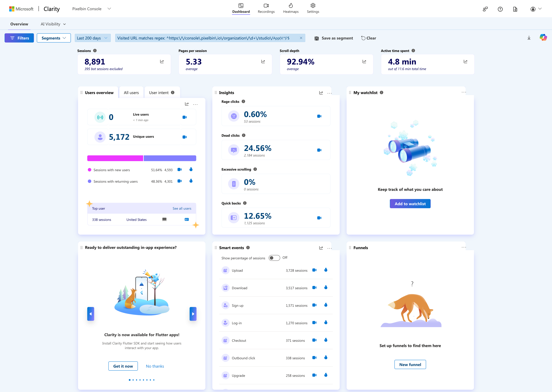Dismiss promo with No thanks
This screenshot has width=552, height=392.
coord(155,366)
